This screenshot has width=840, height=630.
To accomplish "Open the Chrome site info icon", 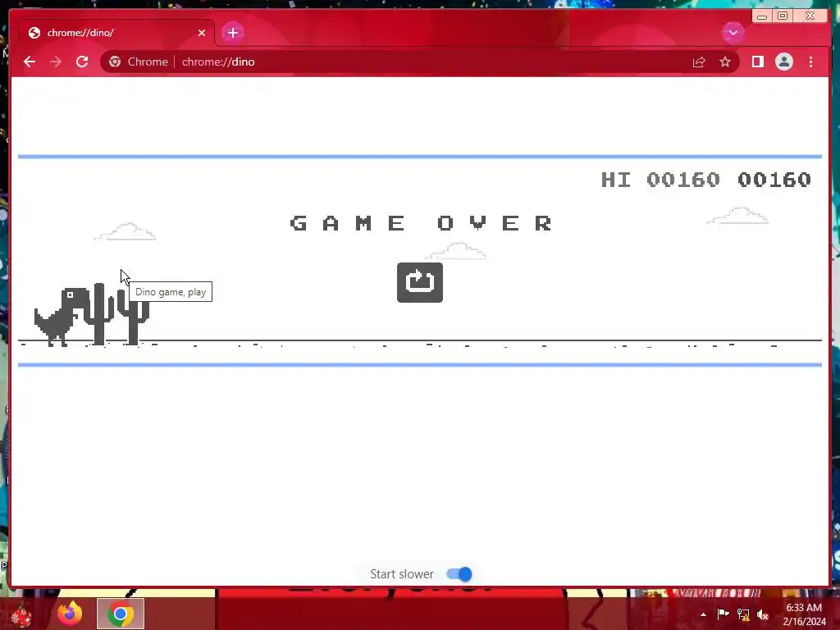I will click(115, 62).
